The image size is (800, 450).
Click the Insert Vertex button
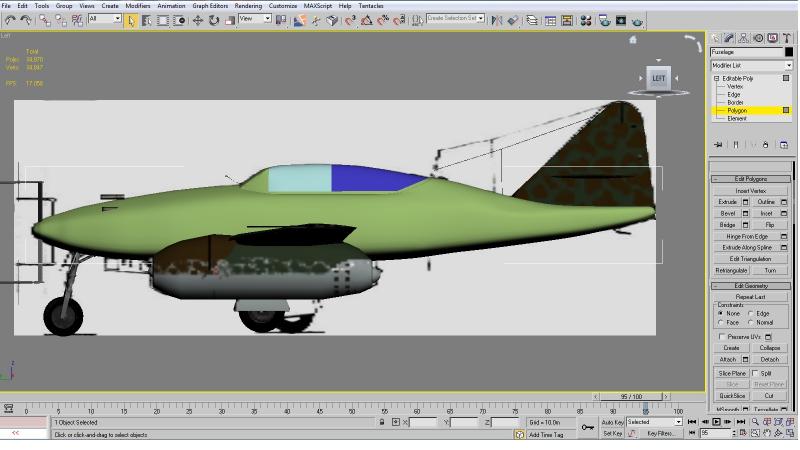point(751,191)
